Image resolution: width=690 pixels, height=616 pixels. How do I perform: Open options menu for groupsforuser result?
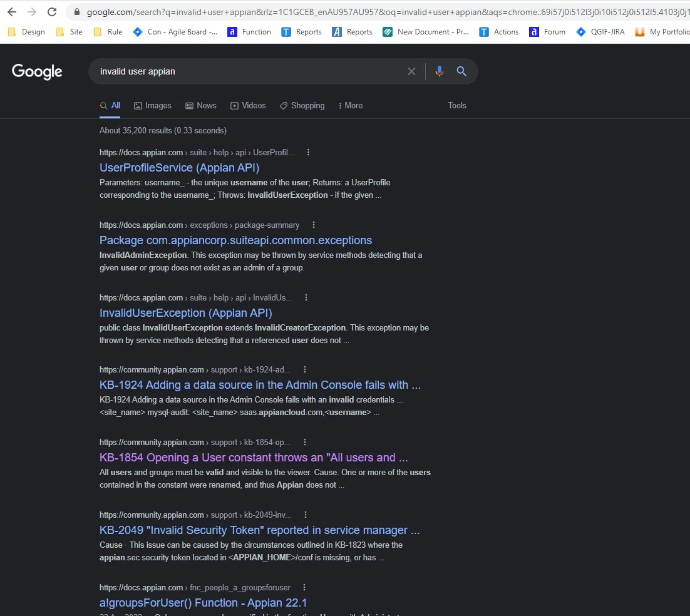coord(304,587)
